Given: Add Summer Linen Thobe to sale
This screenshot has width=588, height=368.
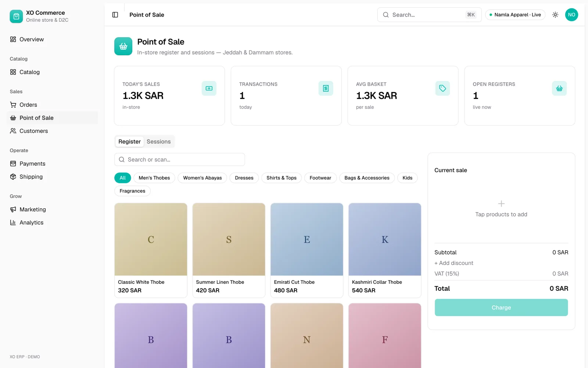Looking at the screenshot, I should coord(229,250).
